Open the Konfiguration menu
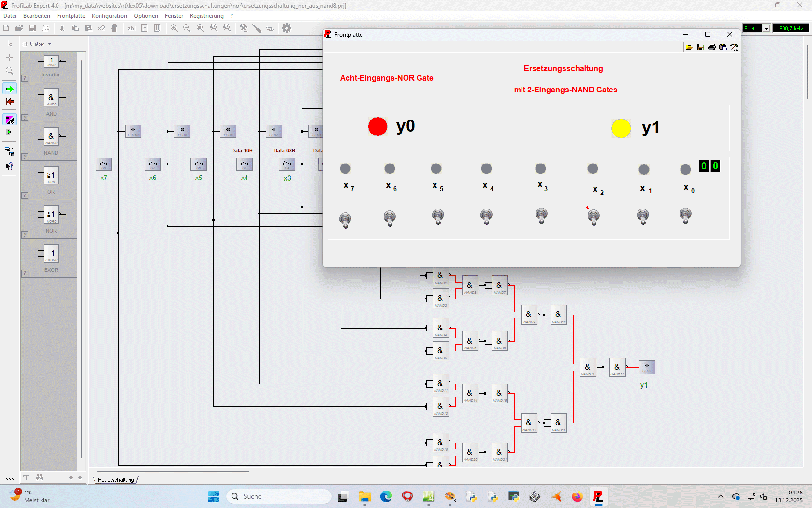The image size is (812, 508). point(109,16)
